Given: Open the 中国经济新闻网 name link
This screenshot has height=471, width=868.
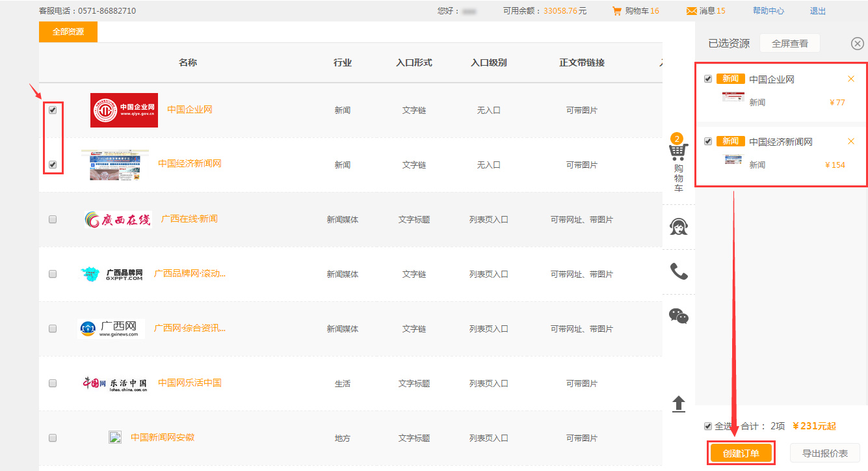Looking at the screenshot, I should point(190,163).
